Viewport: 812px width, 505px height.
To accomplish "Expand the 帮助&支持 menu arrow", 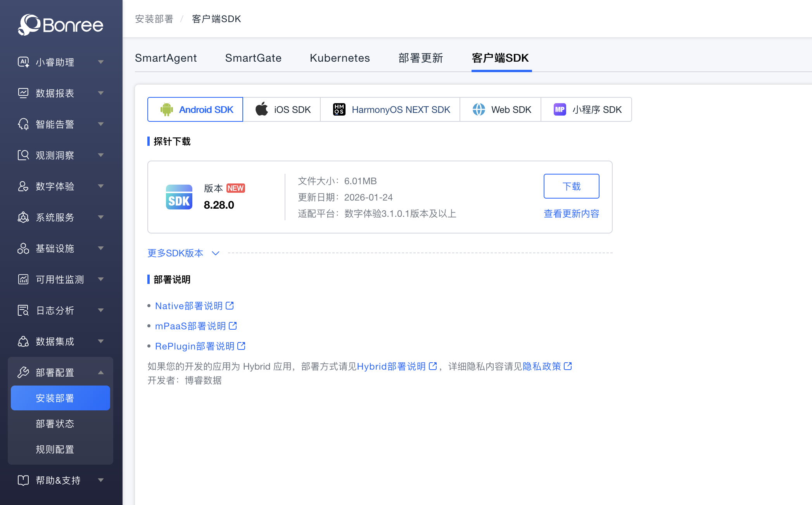I will pos(101,480).
